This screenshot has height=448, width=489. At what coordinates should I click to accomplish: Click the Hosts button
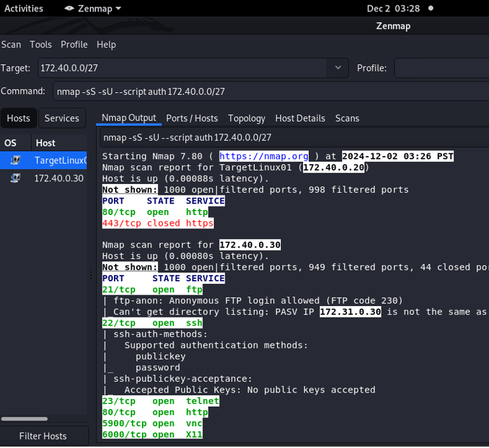point(18,118)
